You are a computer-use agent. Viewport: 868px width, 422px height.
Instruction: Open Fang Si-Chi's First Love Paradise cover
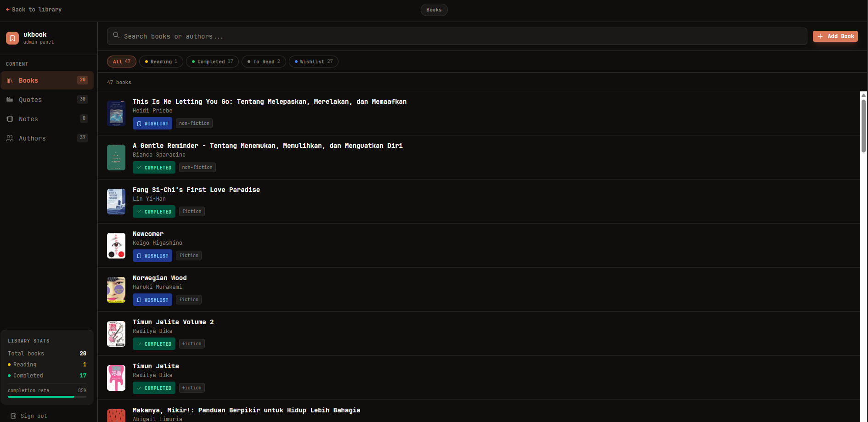coord(116,202)
